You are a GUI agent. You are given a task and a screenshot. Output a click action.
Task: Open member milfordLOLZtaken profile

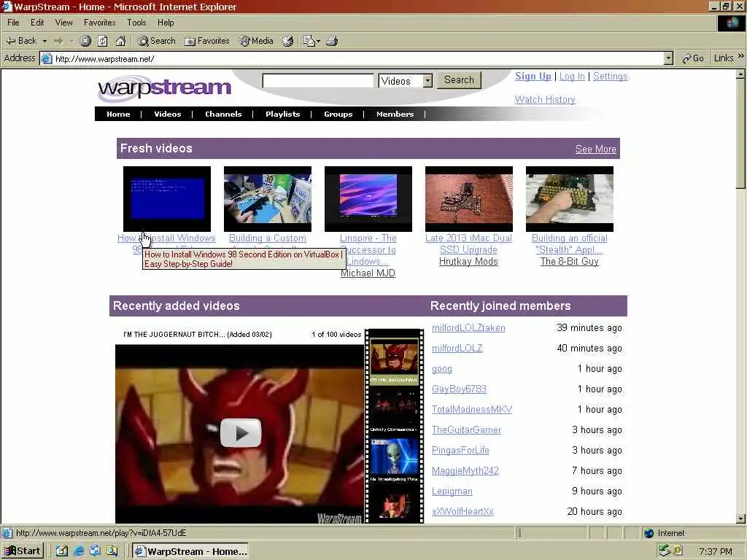468,327
